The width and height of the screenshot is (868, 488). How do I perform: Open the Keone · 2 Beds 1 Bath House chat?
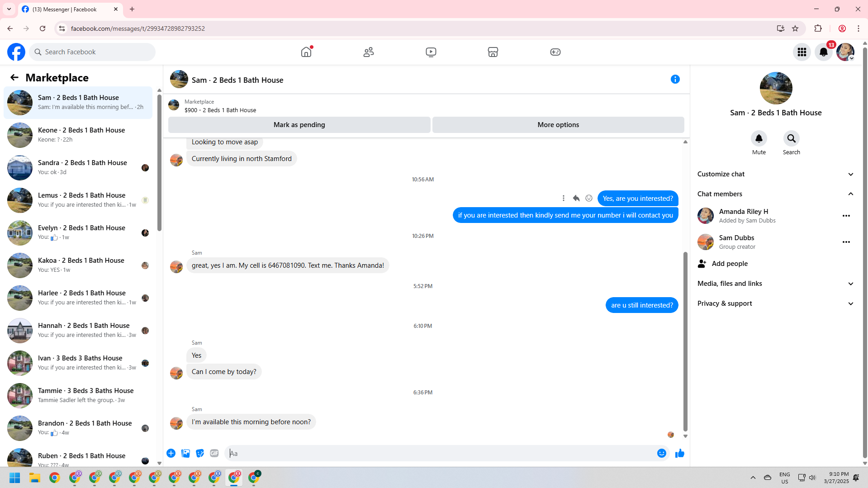(78, 135)
